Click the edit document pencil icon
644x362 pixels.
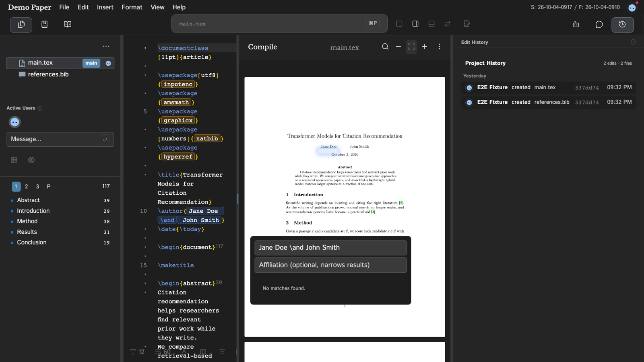click(467, 24)
